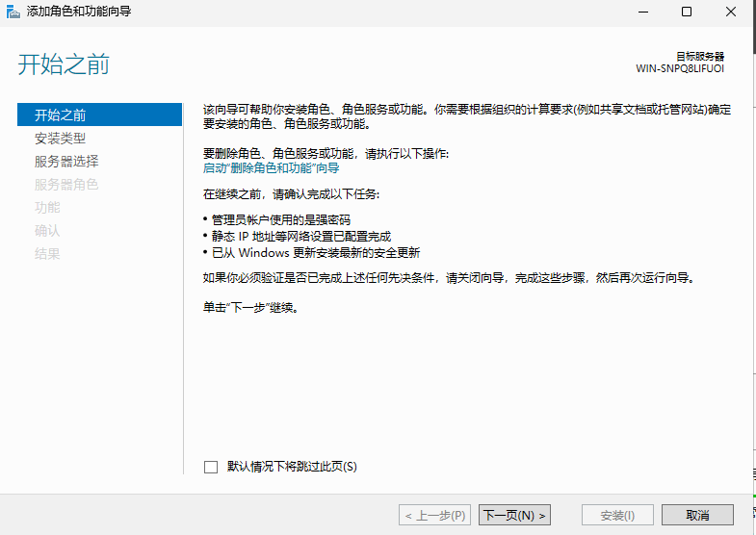
Task: Select the 功能 step in the sidebar
Action: 47,208
